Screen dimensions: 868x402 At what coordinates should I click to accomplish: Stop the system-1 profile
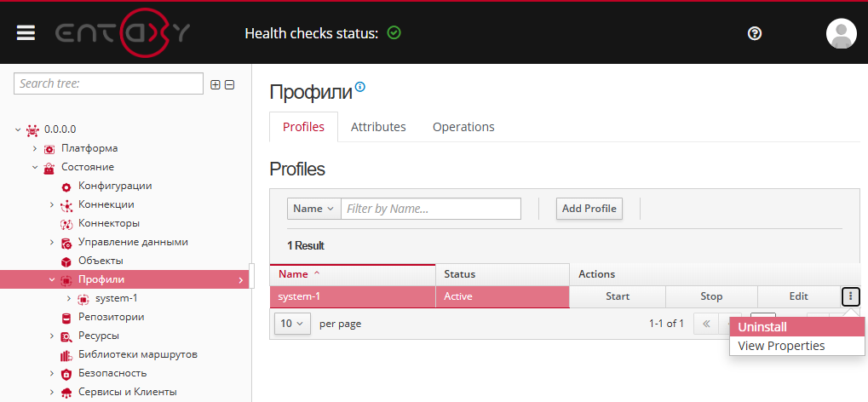point(711,296)
